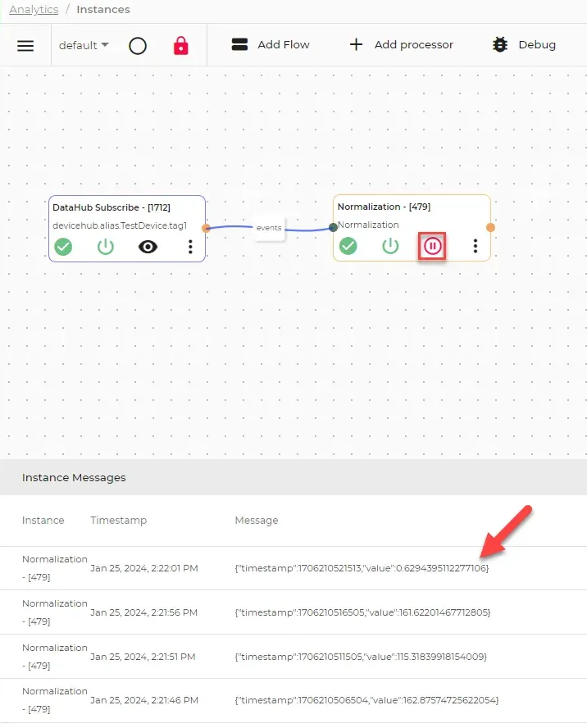
Task: Click timestamp Jan 25, 2024, 2:21:46 PM
Action: (144, 700)
